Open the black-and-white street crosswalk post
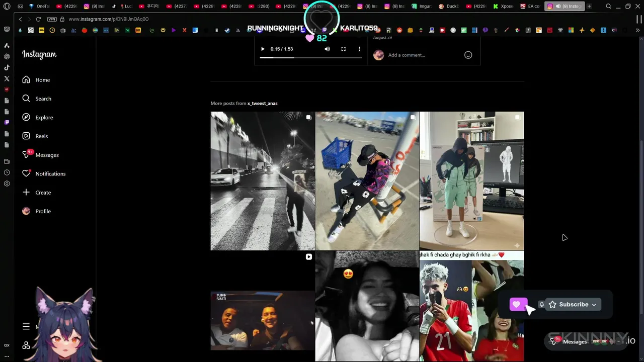The image size is (644, 362). pos(263,181)
